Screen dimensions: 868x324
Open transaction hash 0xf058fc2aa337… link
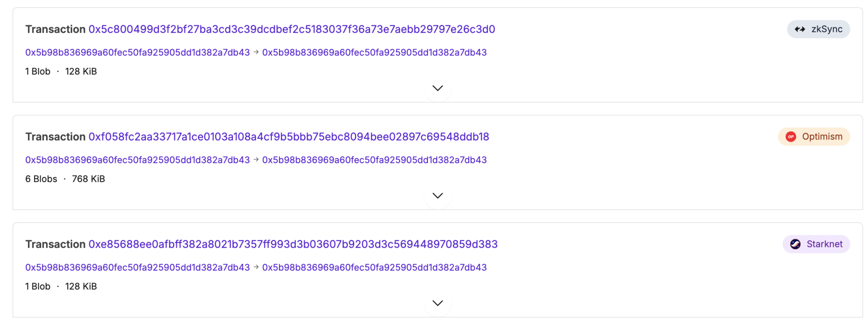[x=289, y=137]
